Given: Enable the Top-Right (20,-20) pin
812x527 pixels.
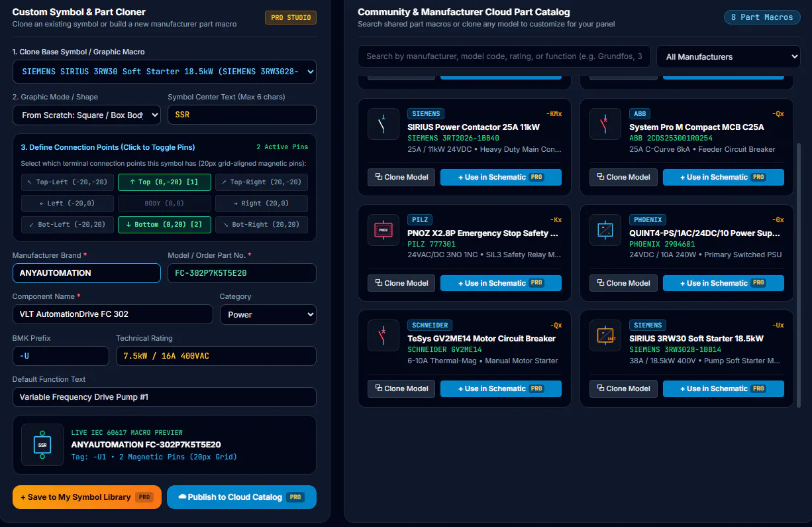Looking at the screenshot, I should coord(262,182).
